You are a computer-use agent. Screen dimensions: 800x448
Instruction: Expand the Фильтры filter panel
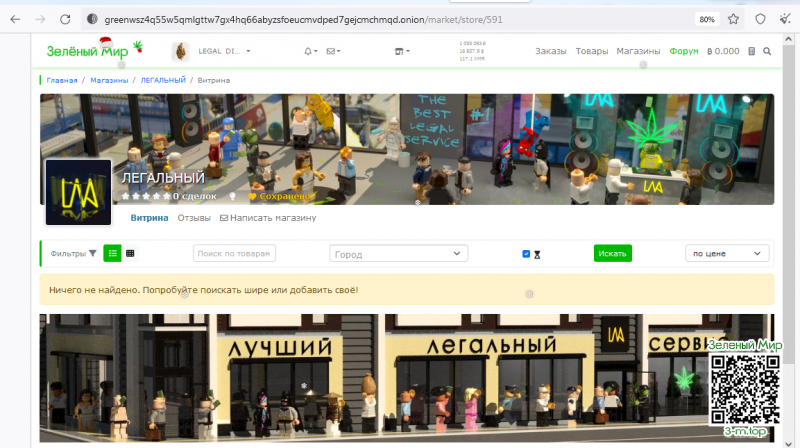[x=73, y=254]
